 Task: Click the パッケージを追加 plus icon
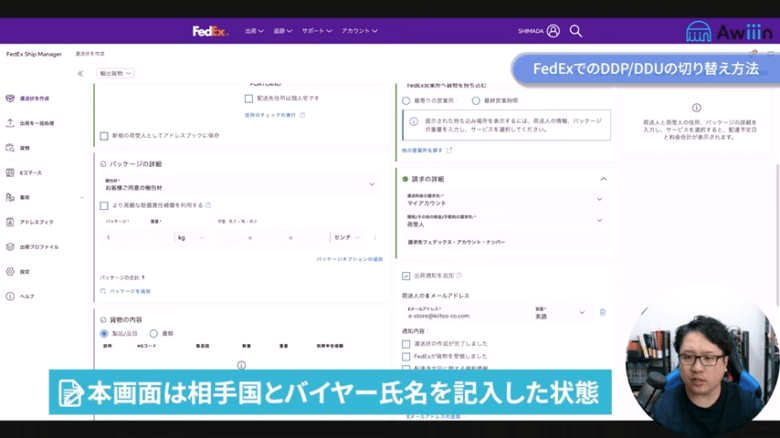pyautogui.click(x=103, y=291)
